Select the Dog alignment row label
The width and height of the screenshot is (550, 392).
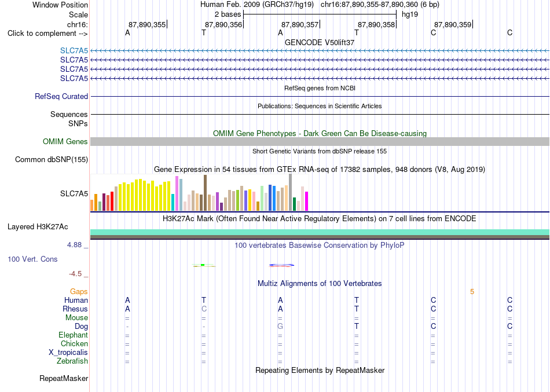[81, 327]
